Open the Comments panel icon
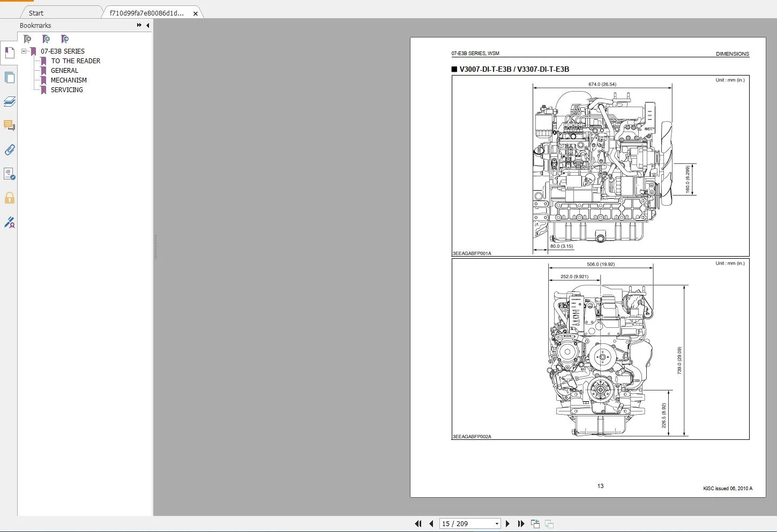Viewport: 777px width, 532px height. click(9, 125)
